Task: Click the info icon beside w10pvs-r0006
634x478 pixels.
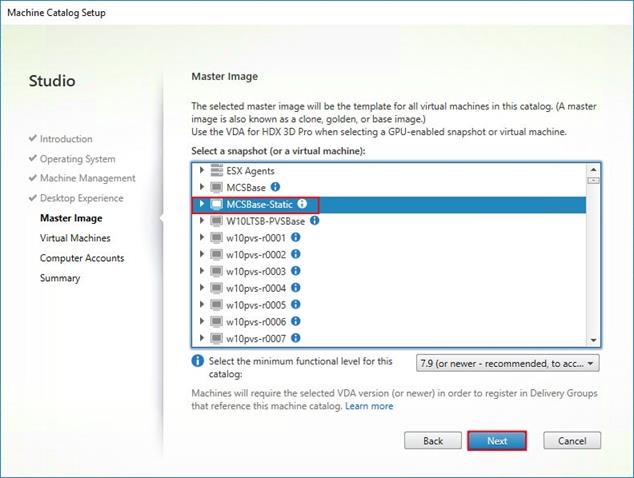Action: point(296,321)
